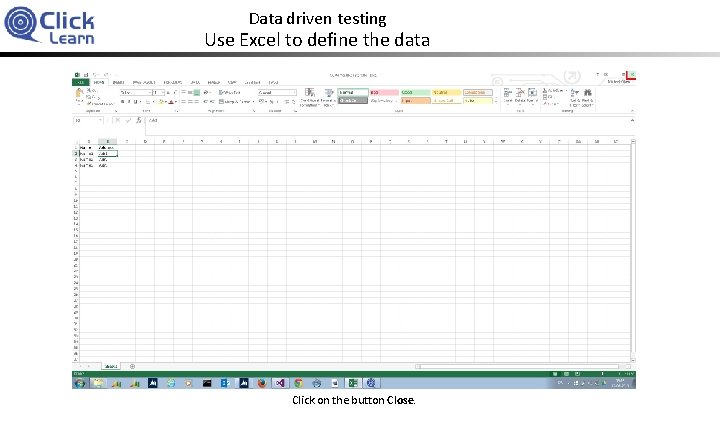Screen dimensions: 720x437
Task: Toggle Bold formatting
Action: pyautogui.click(x=123, y=101)
